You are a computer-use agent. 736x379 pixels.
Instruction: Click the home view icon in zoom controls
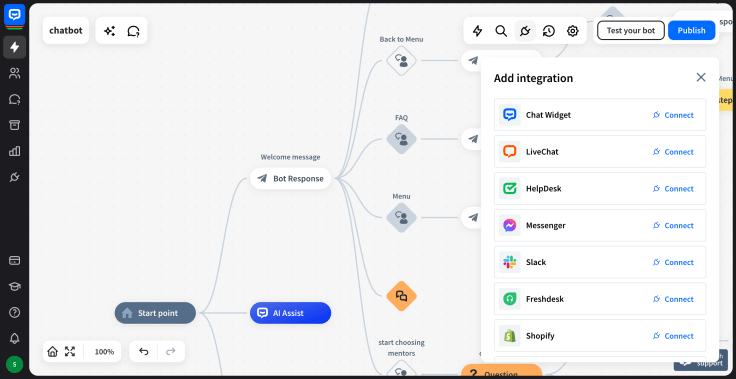[53, 351]
